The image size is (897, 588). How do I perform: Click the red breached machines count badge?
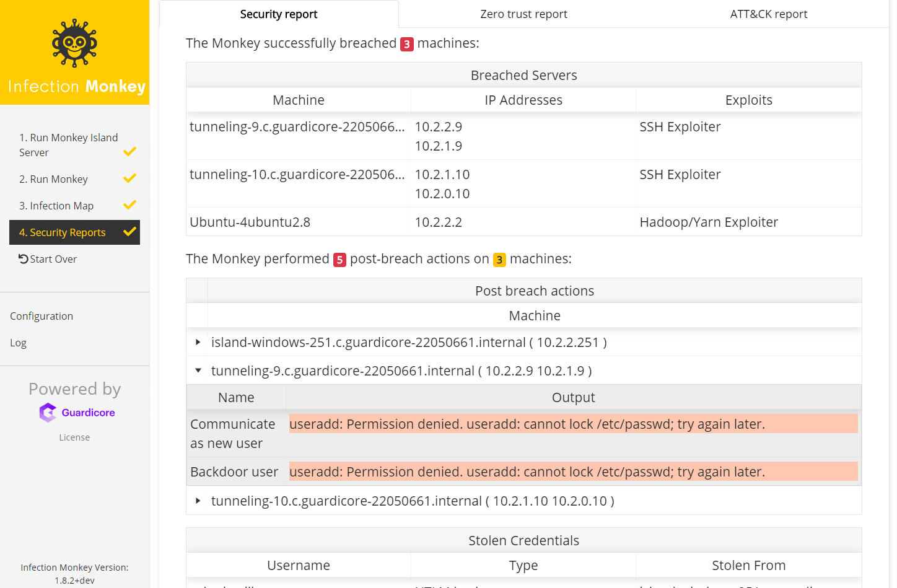coord(406,44)
